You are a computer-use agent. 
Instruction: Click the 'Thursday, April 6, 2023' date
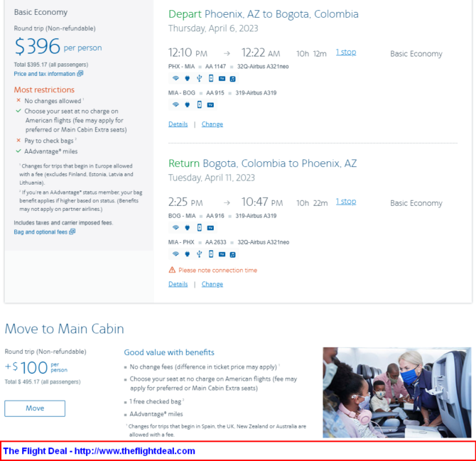[213, 28]
